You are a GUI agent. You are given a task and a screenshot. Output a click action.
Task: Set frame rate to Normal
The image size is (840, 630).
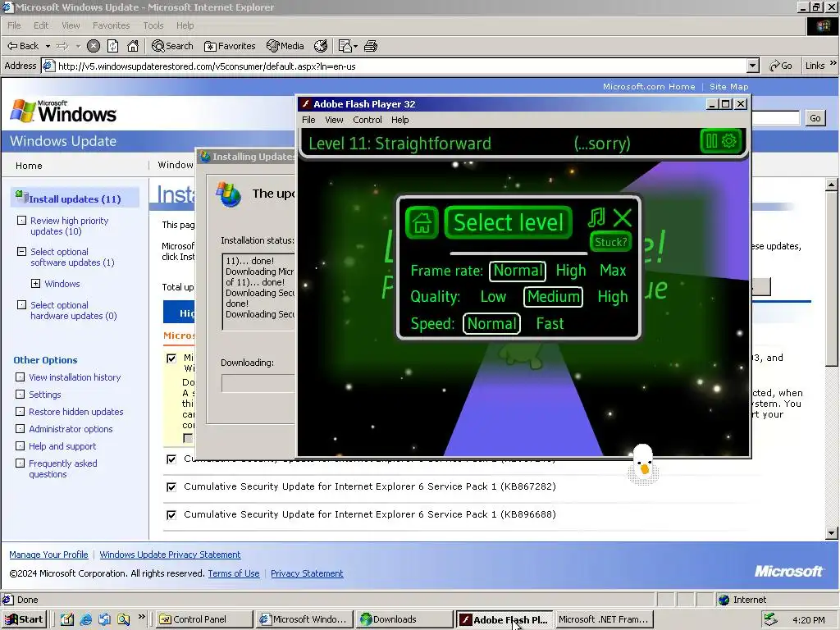coord(518,271)
